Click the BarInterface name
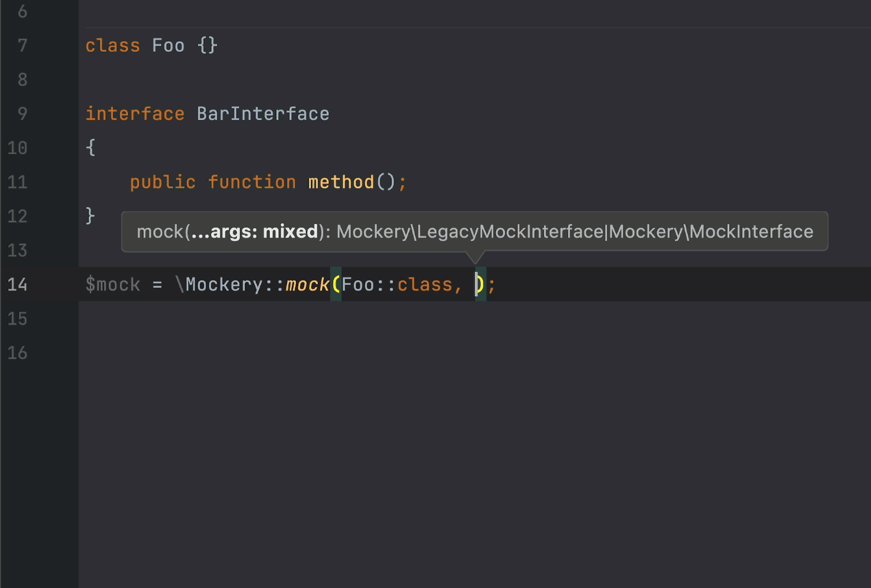Viewport: 871px width, 588px height. [263, 114]
